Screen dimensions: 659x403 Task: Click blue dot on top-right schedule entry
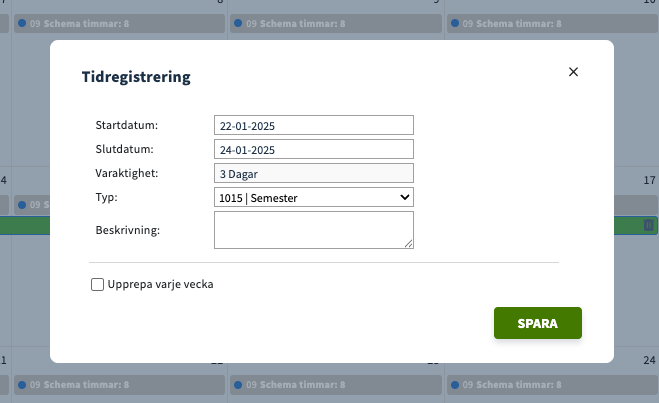455,22
